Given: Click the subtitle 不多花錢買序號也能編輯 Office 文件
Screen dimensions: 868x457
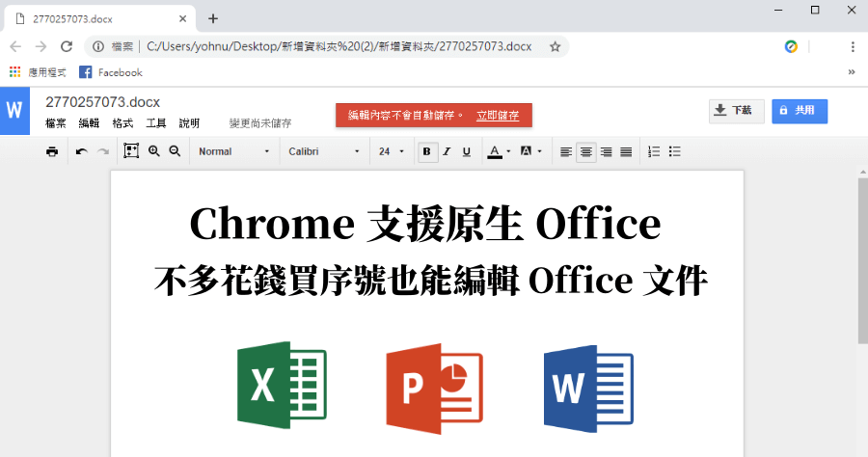Looking at the screenshot, I should (431, 280).
